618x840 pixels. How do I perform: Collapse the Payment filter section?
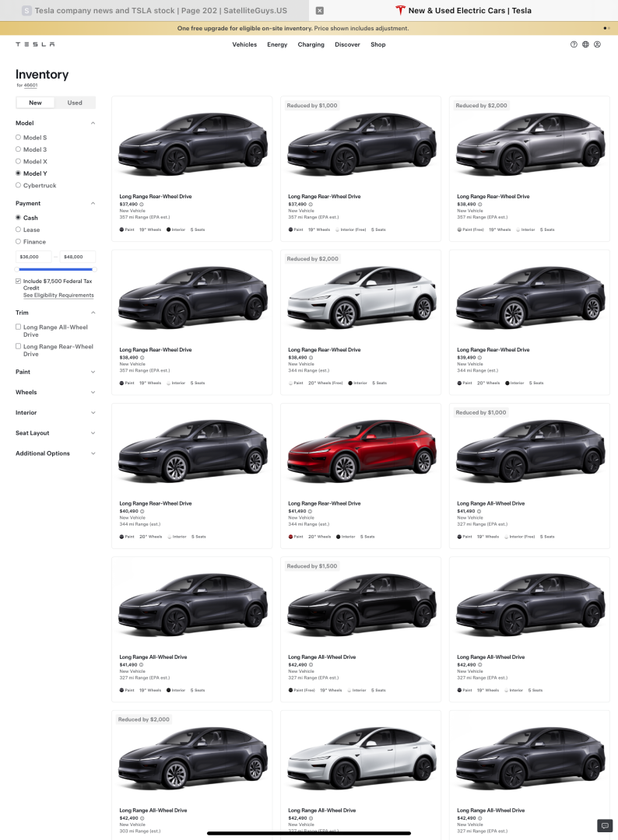93,204
